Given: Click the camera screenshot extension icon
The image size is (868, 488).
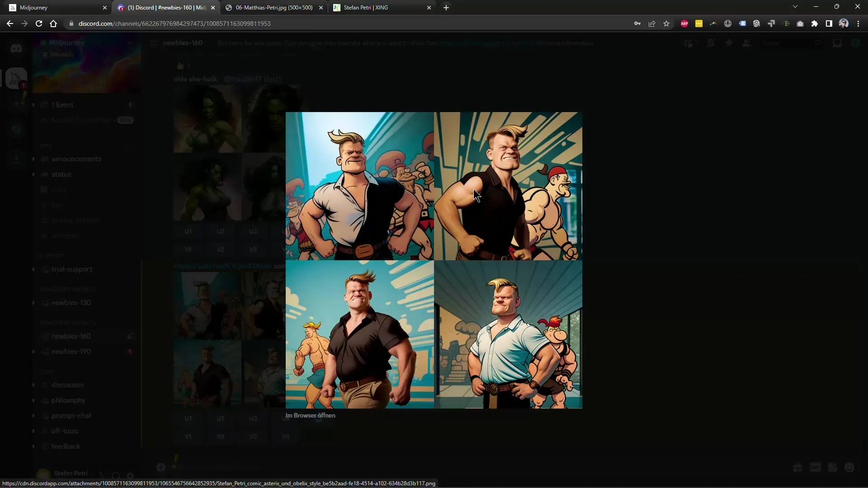Looking at the screenshot, I should pos(800,23).
